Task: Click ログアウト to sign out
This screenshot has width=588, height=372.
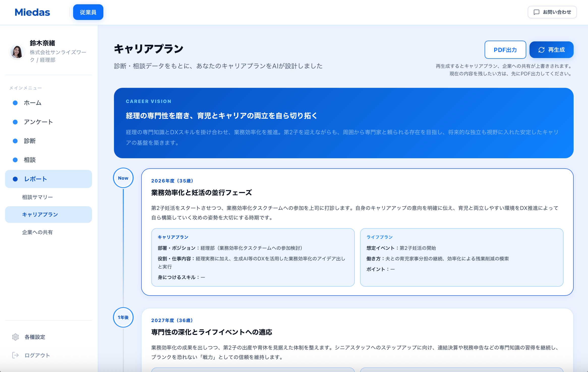Action: click(37, 355)
